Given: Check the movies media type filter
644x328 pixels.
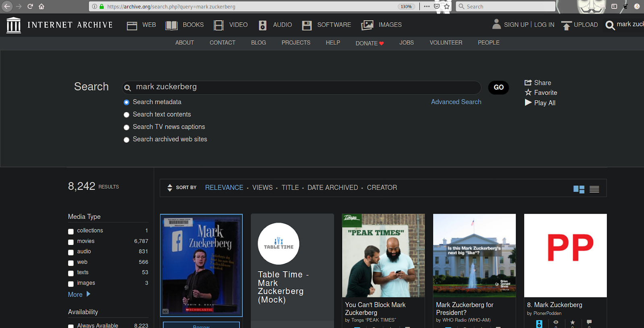Looking at the screenshot, I should pyautogui.click(x=71, y=242).
